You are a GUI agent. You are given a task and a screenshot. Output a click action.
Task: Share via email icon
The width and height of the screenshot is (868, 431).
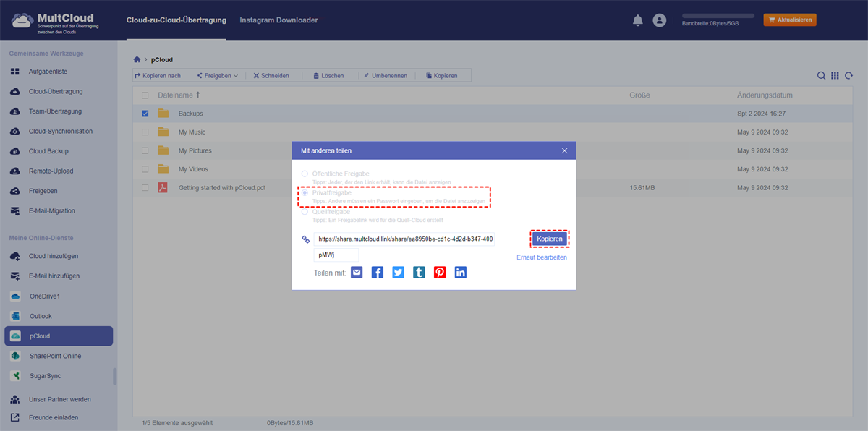(357, 272)
